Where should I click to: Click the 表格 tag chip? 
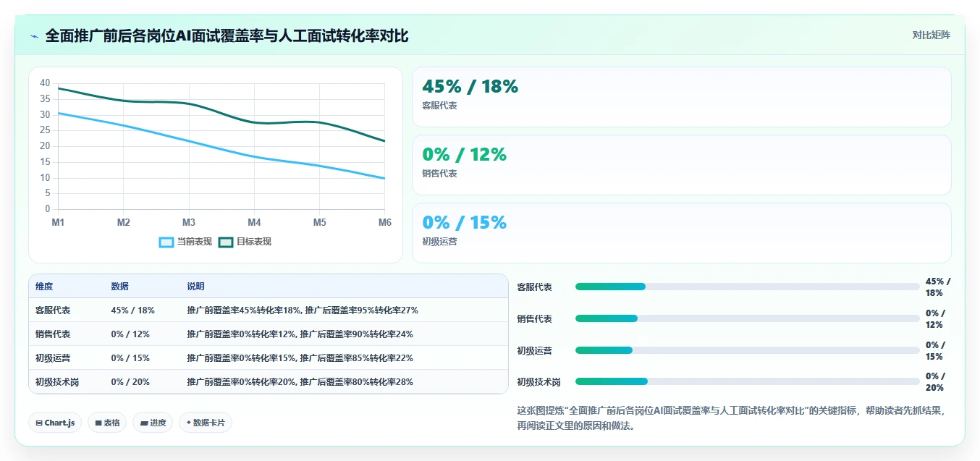(107, 423)
